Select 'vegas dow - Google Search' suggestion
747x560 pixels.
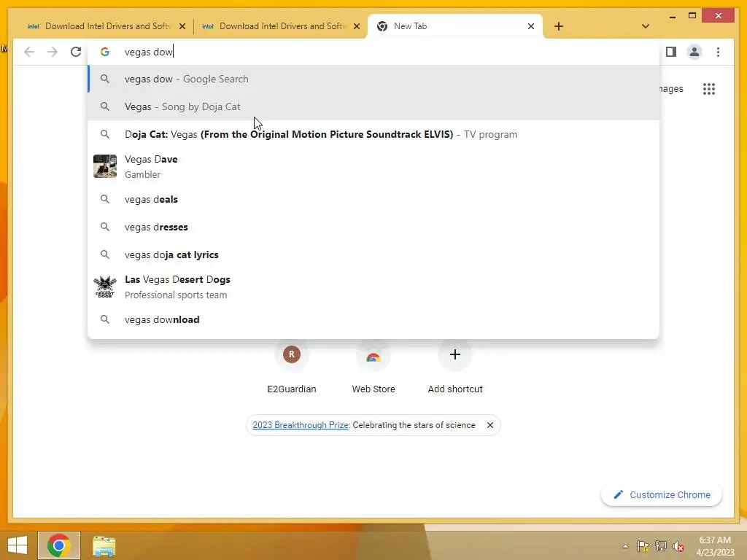point(374,79)
